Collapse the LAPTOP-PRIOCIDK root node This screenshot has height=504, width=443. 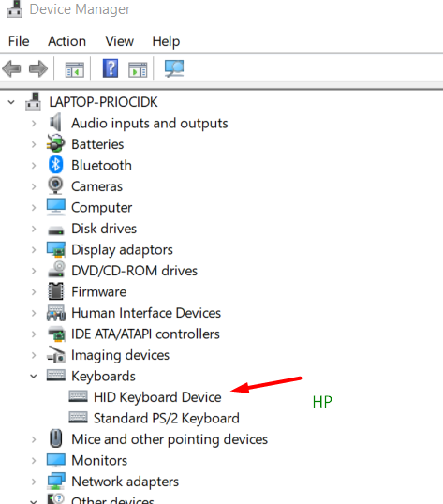[x=11, y=102]
